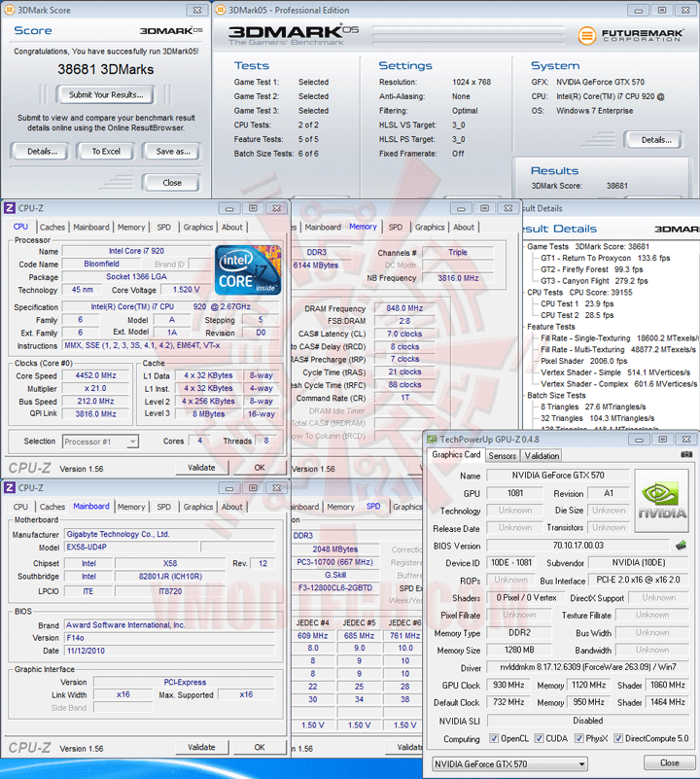Click OK button in CPU-Z Mainboard window
700x779 pixels.
click(x=260, y=747)
